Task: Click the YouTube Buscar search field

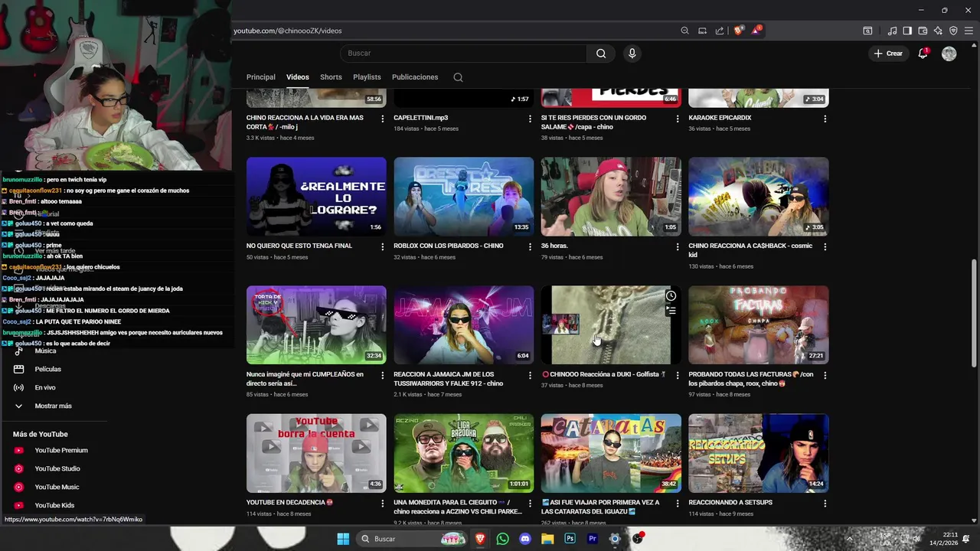Action: tap(463, 54)
